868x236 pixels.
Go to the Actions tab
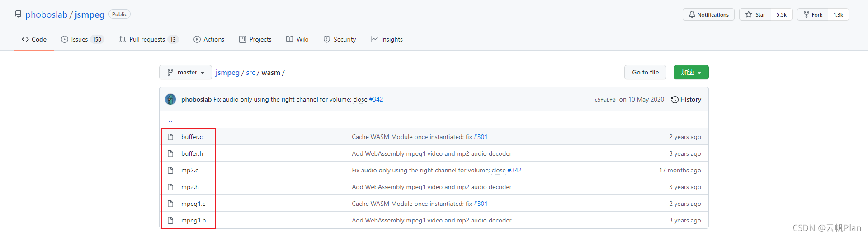coord(209,39)
